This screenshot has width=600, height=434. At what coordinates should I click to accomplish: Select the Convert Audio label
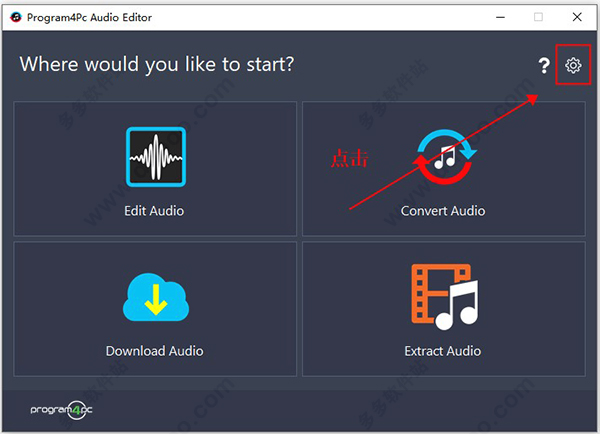click(443, 211)
